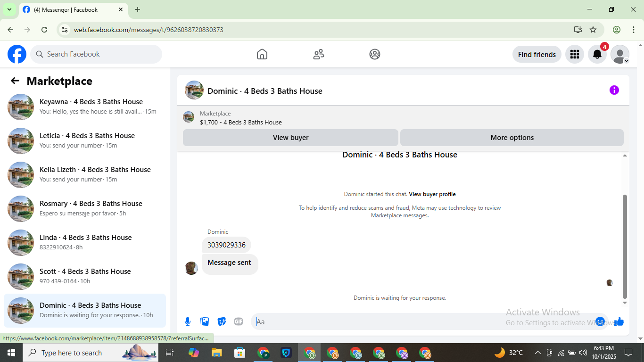Open the Friends icon in top navigation
The height and width of the screenshot is (362, 644).
click(x=319, y=54)
